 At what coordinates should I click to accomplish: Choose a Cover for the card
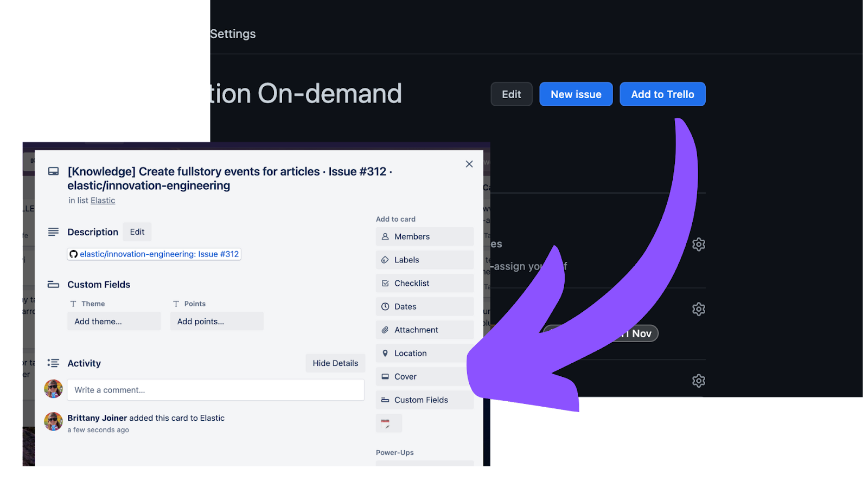pos(422,376)
